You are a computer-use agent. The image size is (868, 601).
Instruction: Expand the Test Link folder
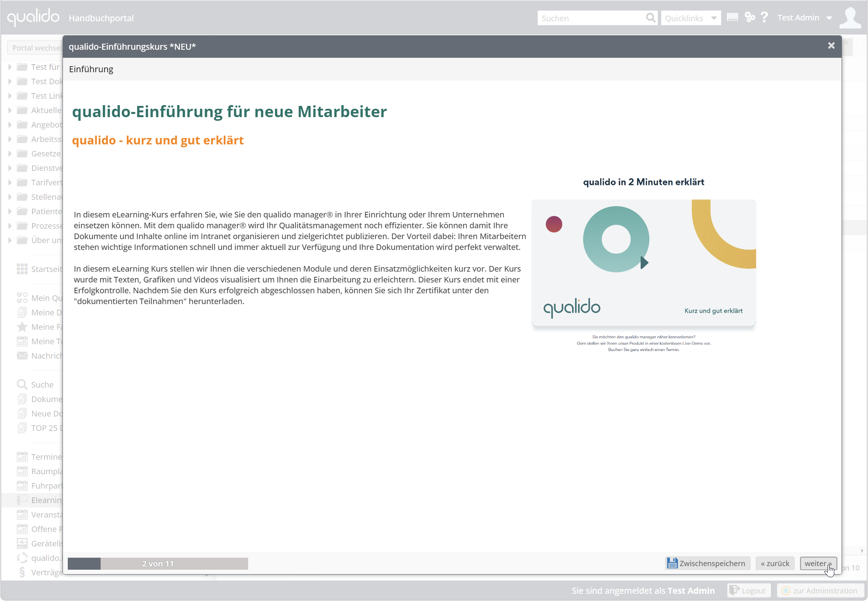(x=10, y=96)
